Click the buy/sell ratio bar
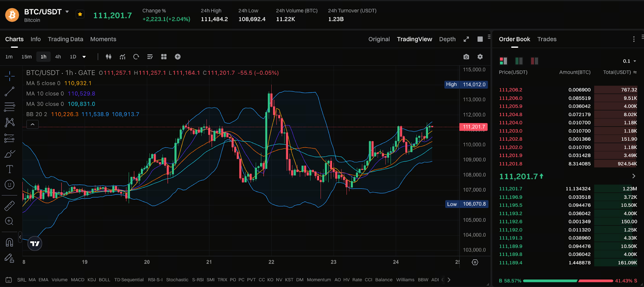This screenshot has width=644, height=287. point(568,281)
